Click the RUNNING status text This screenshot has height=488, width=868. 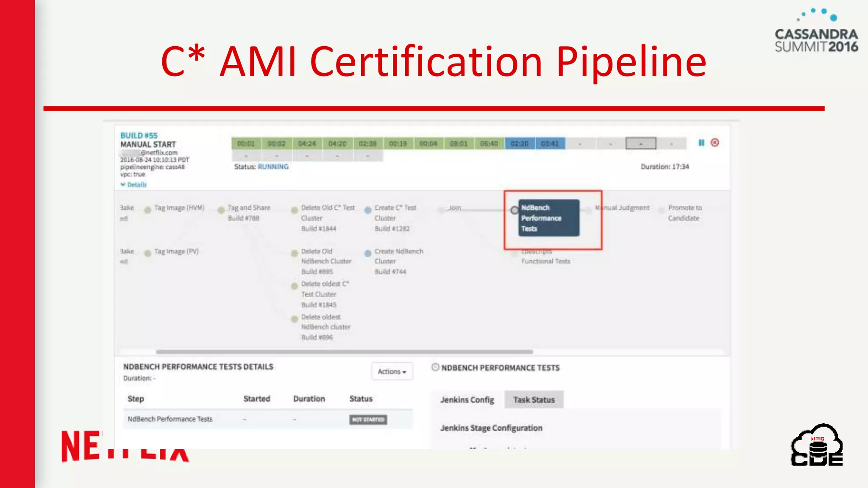click(x=273, y=167)
